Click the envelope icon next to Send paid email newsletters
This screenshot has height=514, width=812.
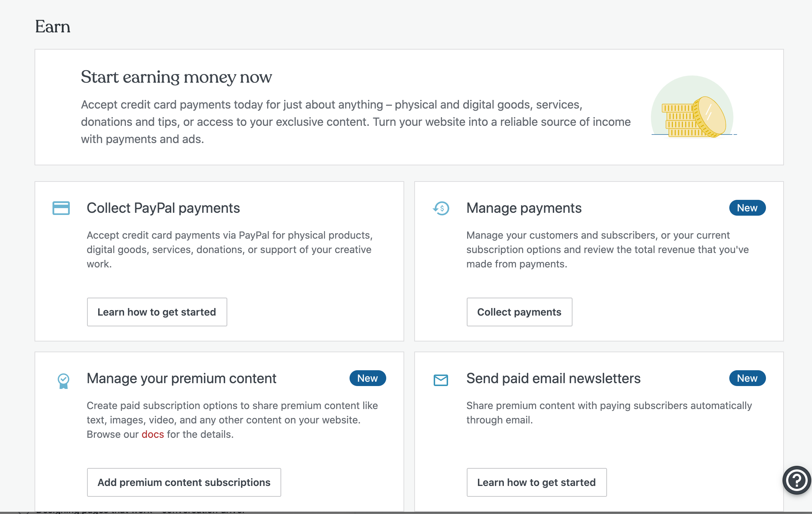[441, 379]
